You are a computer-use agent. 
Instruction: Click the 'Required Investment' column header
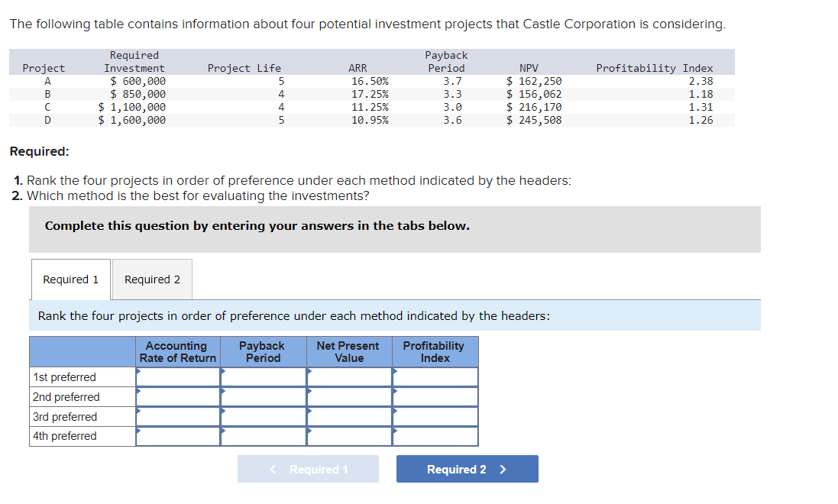134,61
